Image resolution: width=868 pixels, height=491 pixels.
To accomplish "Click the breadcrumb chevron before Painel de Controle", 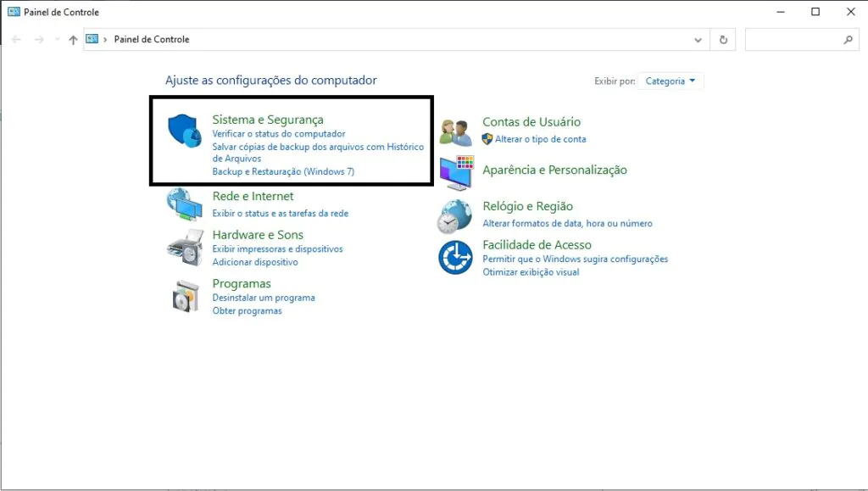I will click(x=104, y=39).
